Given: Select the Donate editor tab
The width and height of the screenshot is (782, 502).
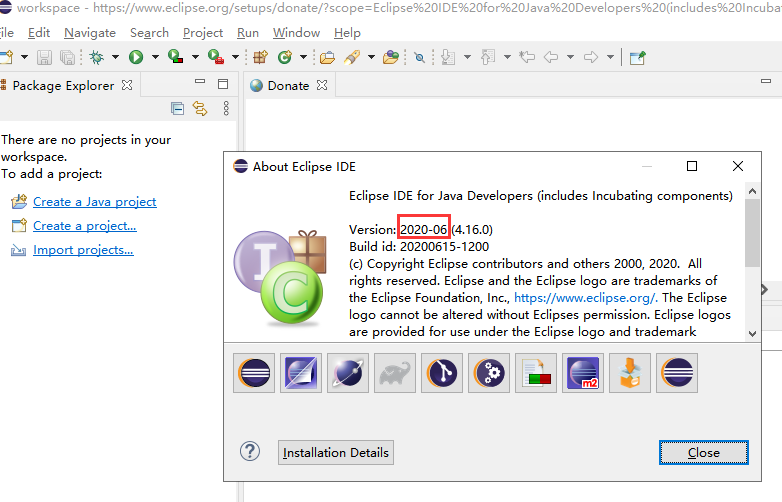Looking at the screenshot, I should click(288, 86).
